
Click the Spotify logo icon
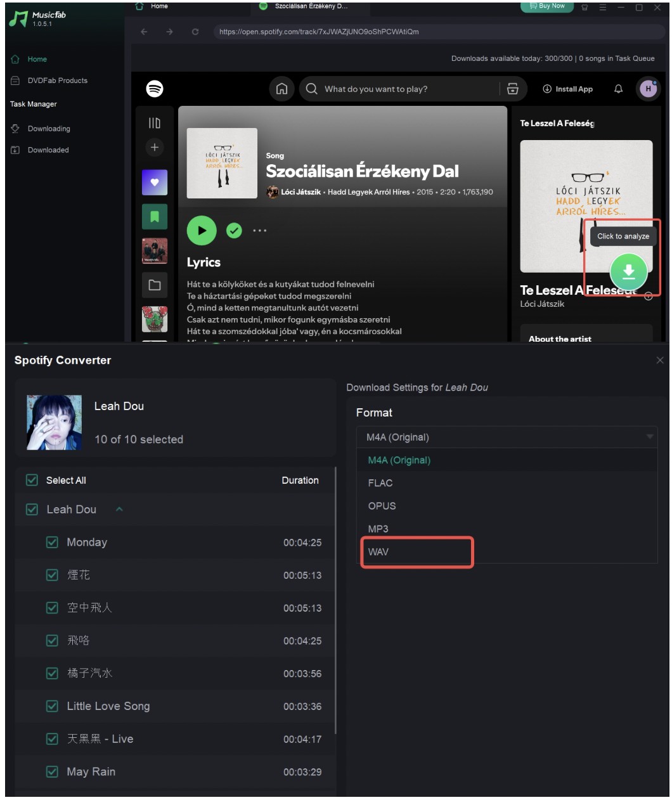(x=155, y=89)
